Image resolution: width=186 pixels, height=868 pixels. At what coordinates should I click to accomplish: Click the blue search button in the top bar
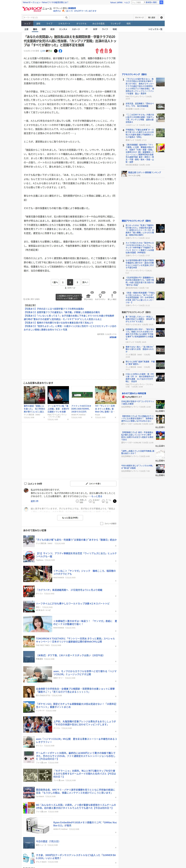point(161,2)
